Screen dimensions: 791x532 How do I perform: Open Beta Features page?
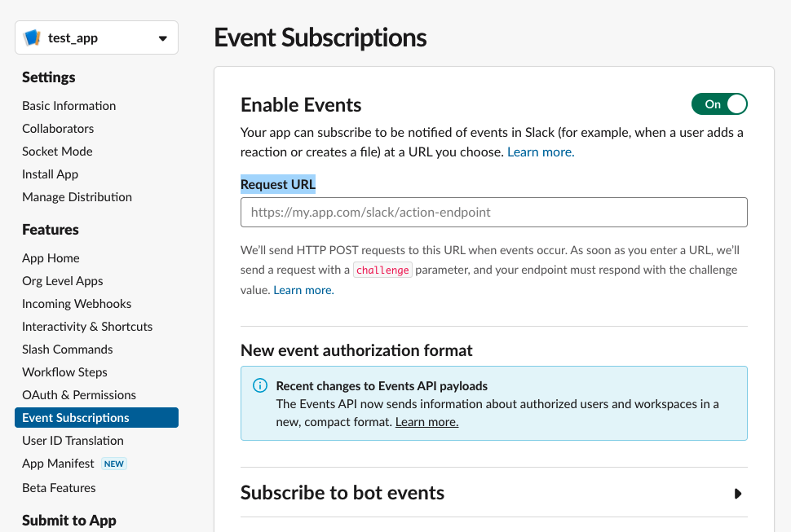pos(59,488)
